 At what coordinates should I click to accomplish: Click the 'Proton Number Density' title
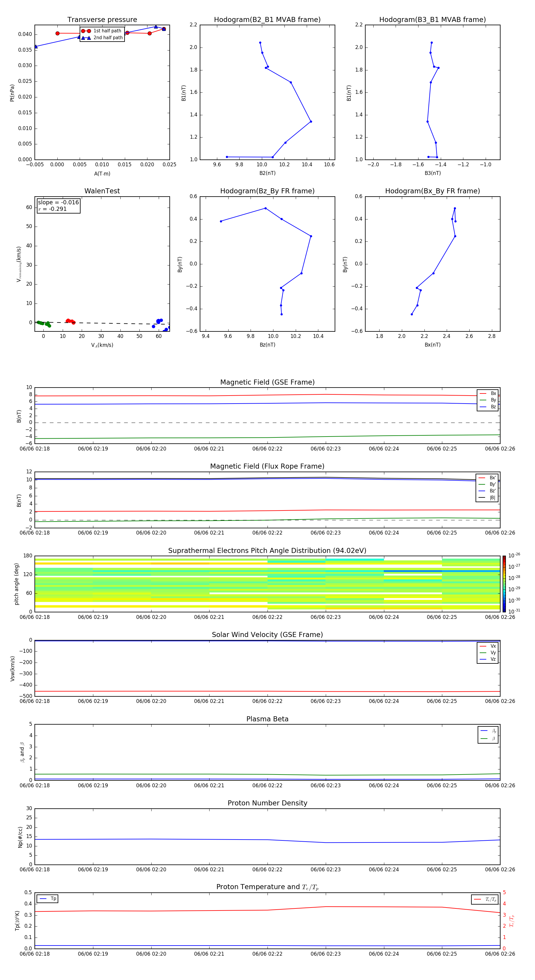267,803
